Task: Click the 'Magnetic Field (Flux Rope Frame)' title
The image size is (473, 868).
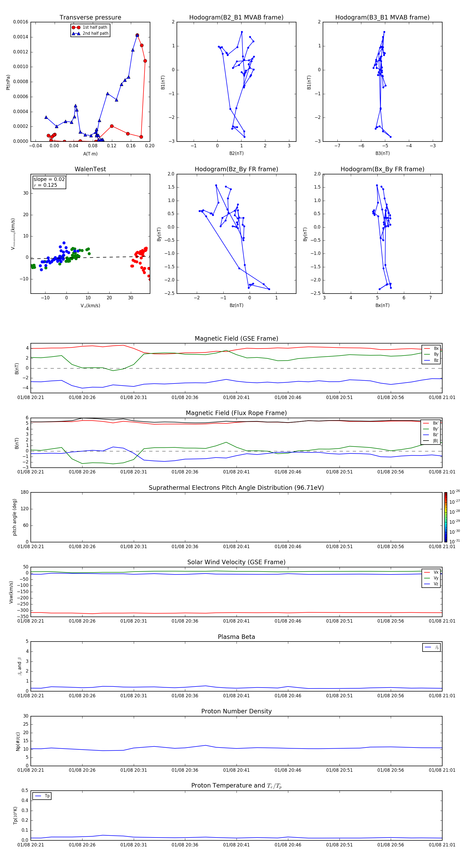Action: 236,413
